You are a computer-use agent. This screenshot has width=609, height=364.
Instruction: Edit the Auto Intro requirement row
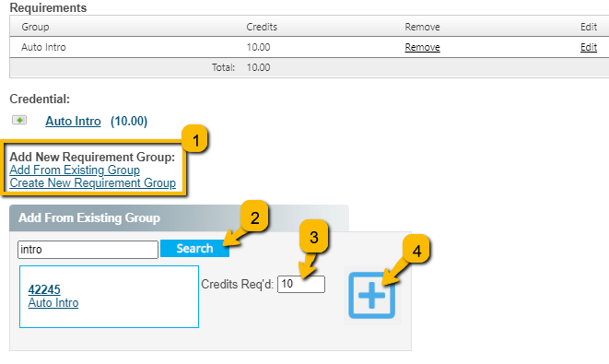tap(589, 47)
